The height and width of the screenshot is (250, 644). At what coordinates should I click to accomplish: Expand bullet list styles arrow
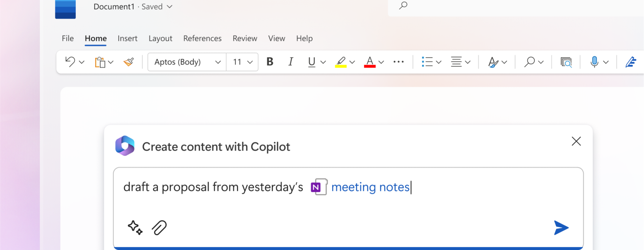(438, 62)
